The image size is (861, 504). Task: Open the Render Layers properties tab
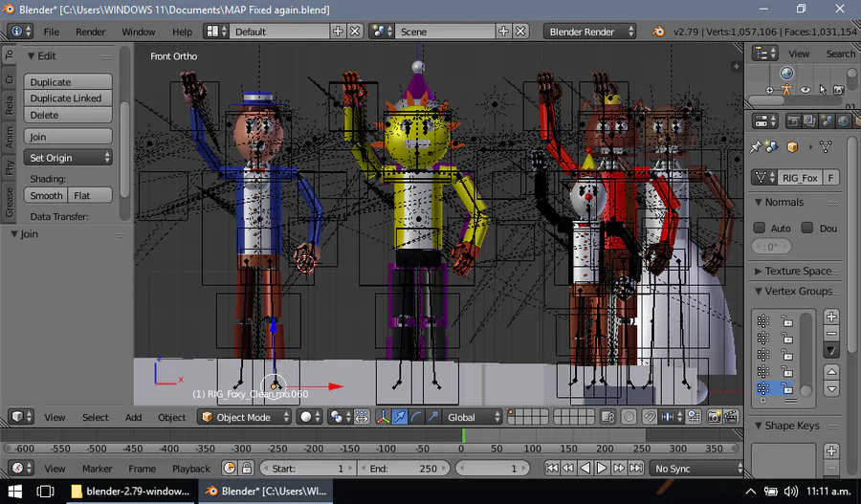[x=809, y=121]
